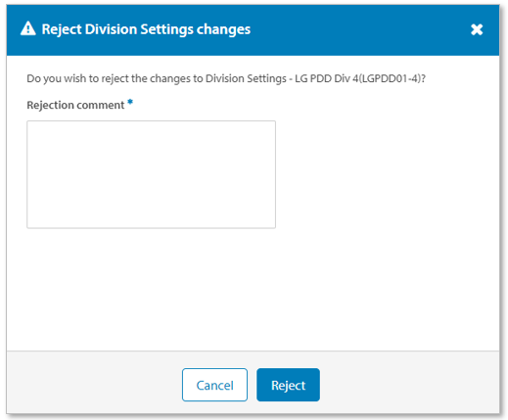Dismiss the reject dialog using the white cross

[x=477, y=29]
